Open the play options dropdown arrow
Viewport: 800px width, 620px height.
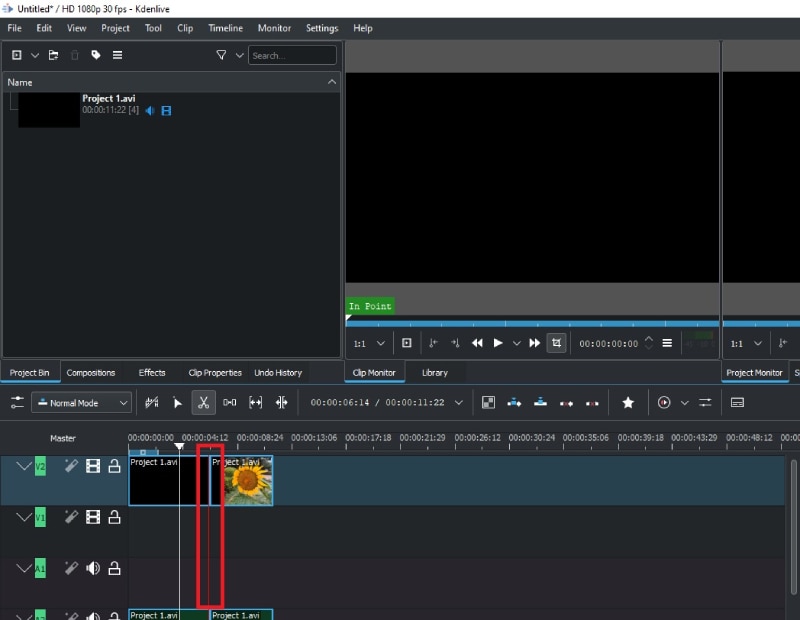click(517, 343)
